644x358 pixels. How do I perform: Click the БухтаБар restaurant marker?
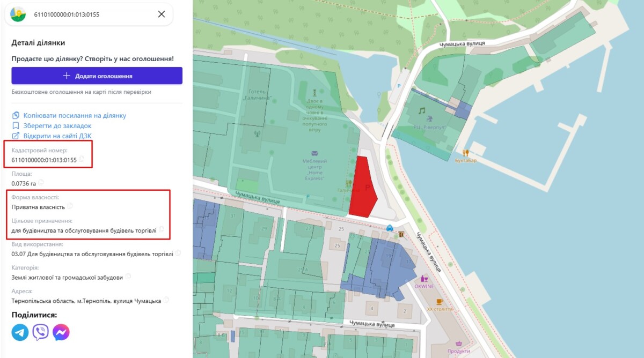(x=465, y=153)
